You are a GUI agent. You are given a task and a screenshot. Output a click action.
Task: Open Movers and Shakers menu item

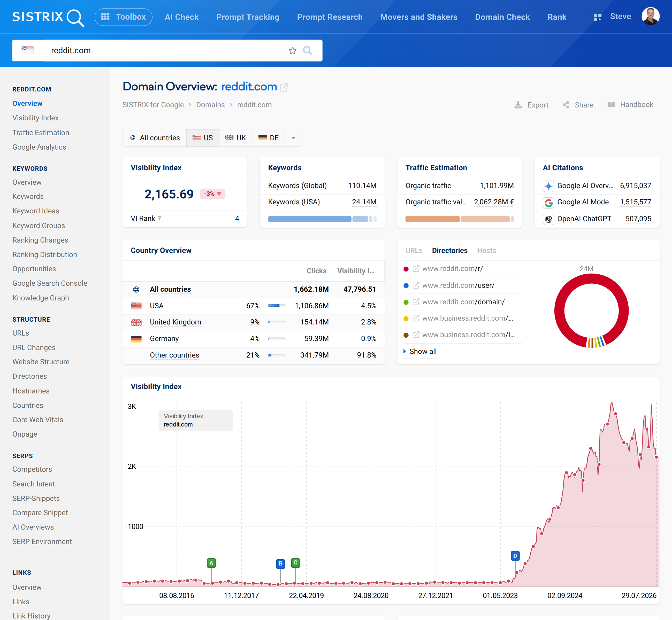[418, 17]
